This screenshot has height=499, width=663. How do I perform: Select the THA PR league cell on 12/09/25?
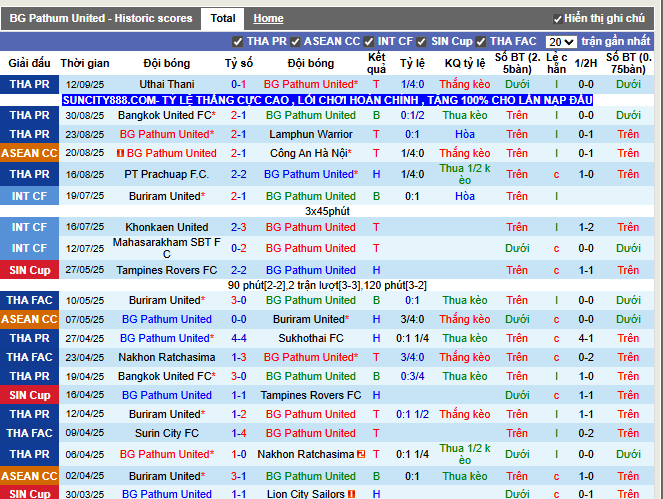(30, 84)
